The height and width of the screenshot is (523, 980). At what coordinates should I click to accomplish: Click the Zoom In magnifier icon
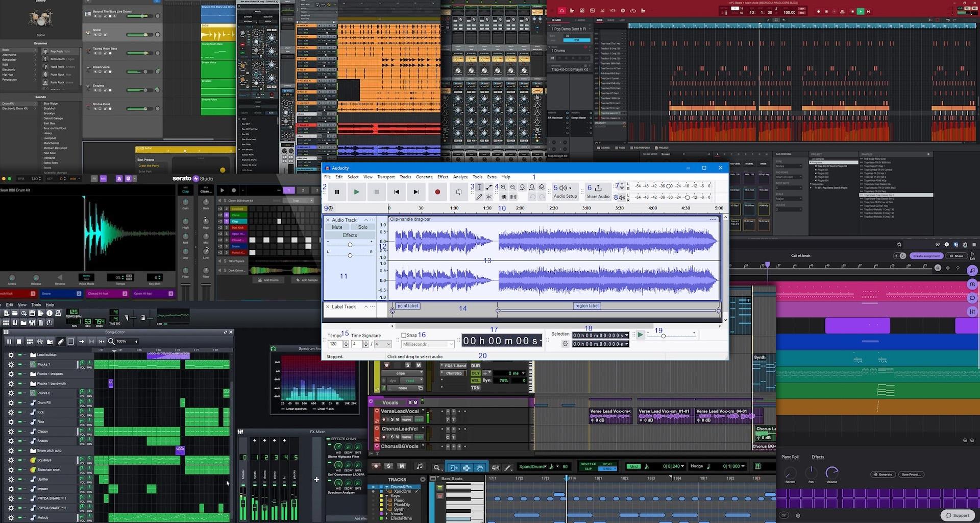click(503, 187)
